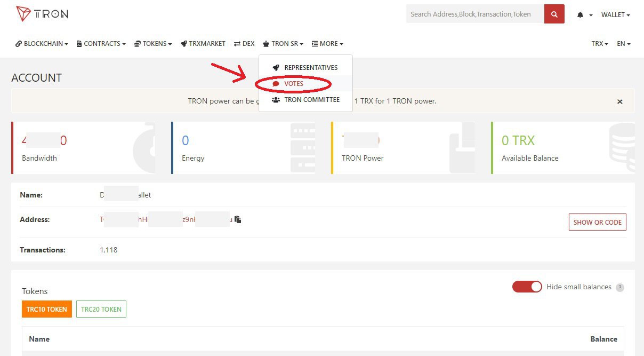The height and width of the screenshot is (356, 644).
Task: Click the redacted account address link
Action: tap(166, 219)
